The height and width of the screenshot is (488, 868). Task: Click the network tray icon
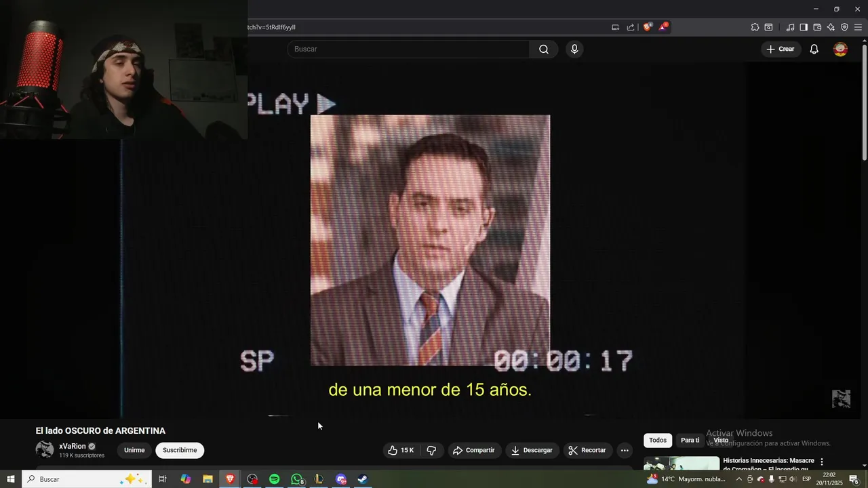782,479
